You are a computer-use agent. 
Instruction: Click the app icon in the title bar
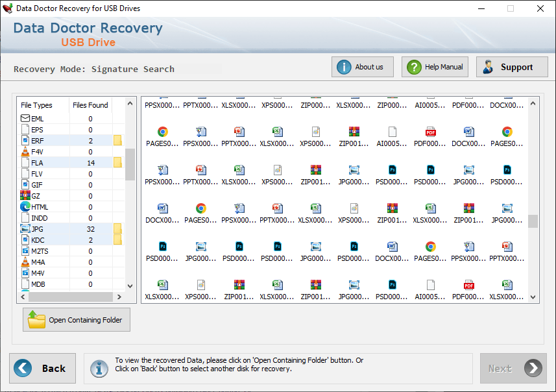coord(7,8)
